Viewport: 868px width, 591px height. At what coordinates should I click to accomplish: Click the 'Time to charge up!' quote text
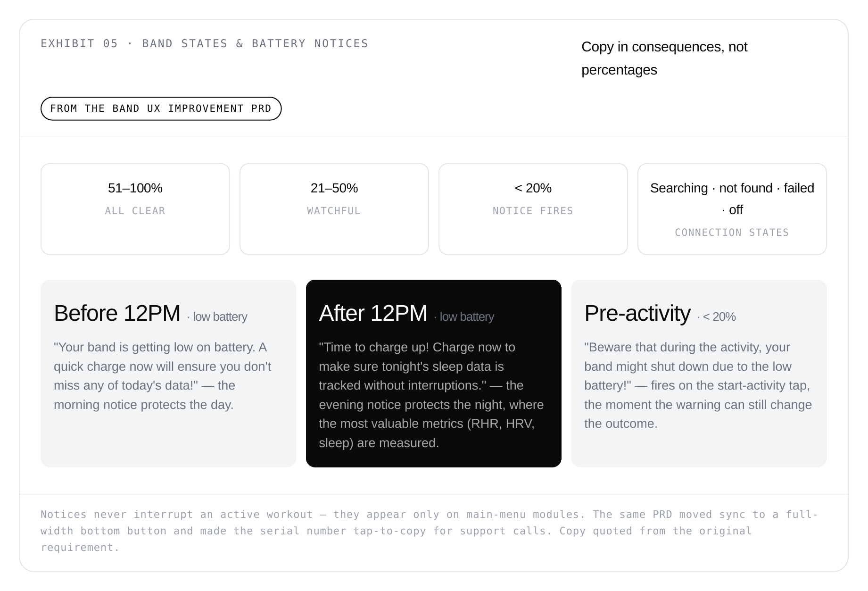pos(431,395)
